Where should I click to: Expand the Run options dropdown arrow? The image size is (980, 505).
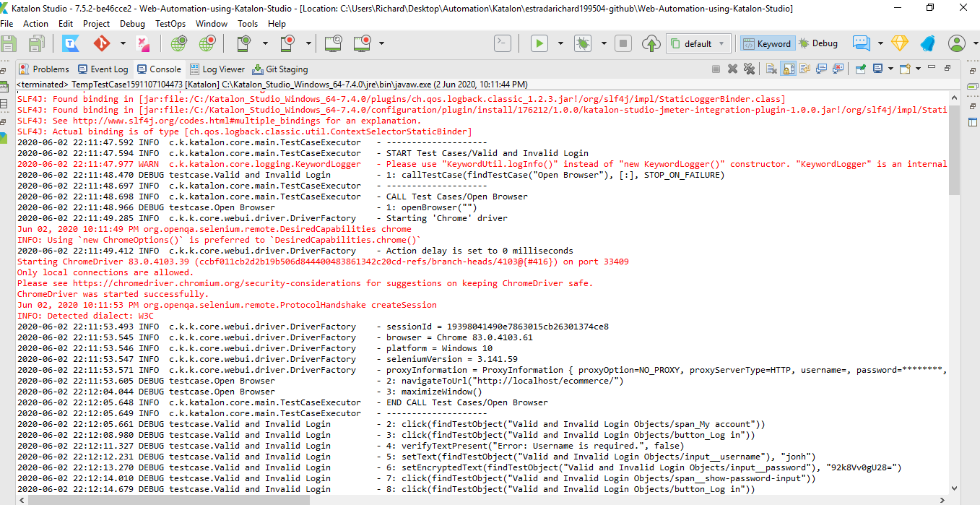[560, 43]
